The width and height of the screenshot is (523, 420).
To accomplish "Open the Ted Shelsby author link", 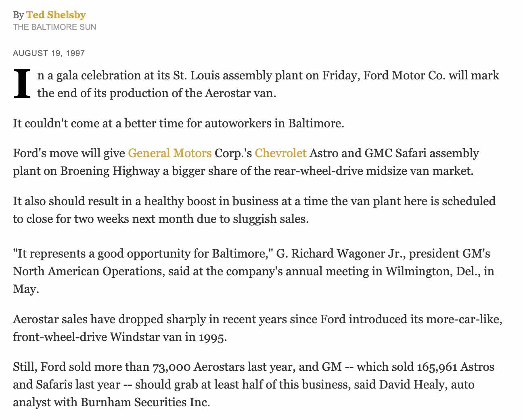I will point(56,15).
